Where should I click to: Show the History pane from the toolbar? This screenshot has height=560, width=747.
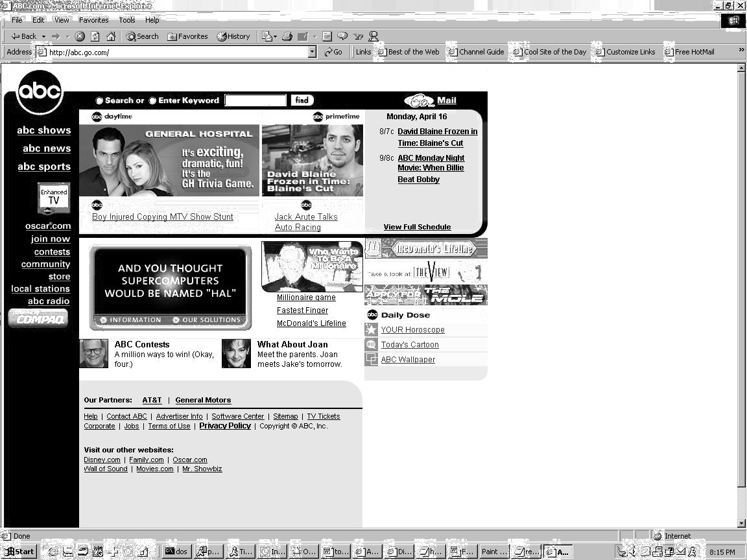[233, 36]
